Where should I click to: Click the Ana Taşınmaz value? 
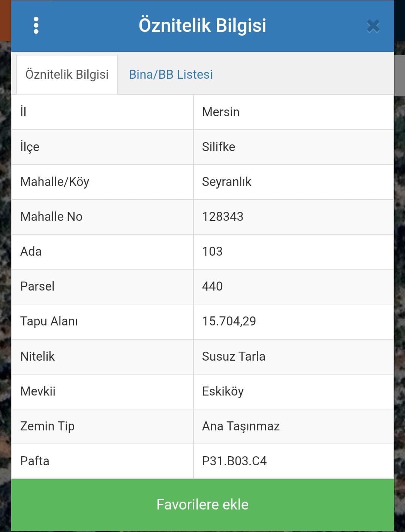[241, 426]
